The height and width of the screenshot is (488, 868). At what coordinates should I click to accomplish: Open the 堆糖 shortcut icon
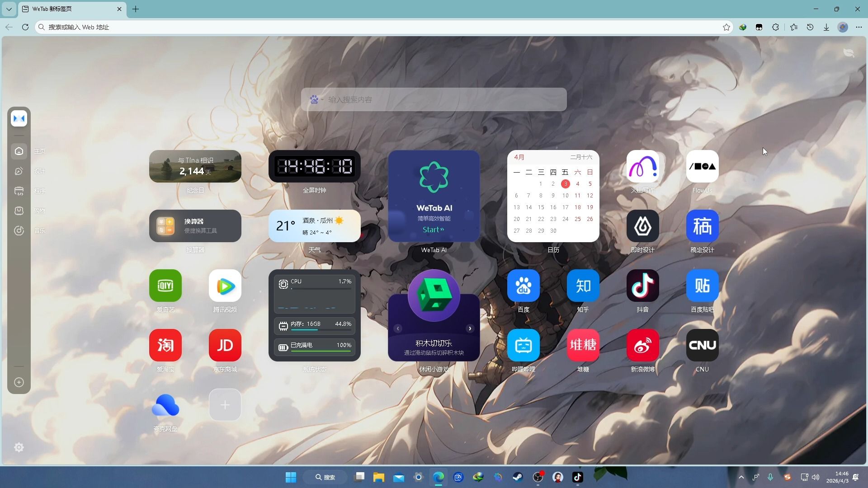tap(583, 345)
